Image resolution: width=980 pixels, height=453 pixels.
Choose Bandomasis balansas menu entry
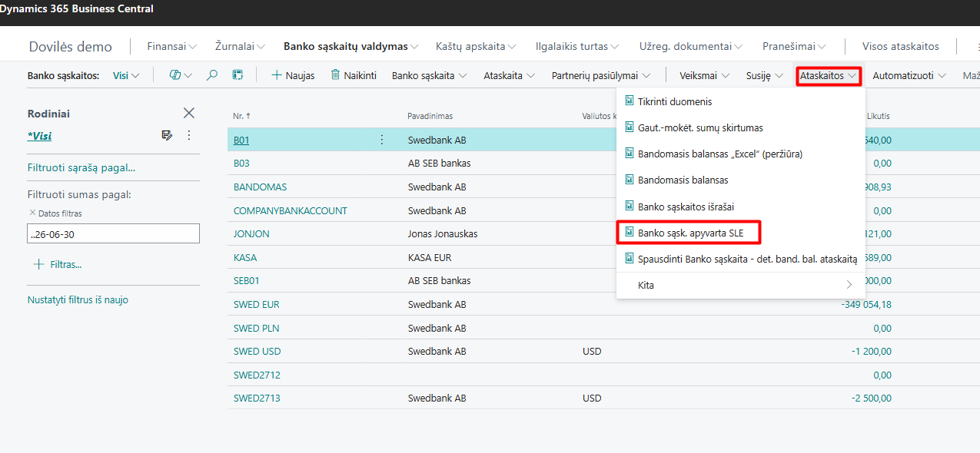(x=683, y=180)
